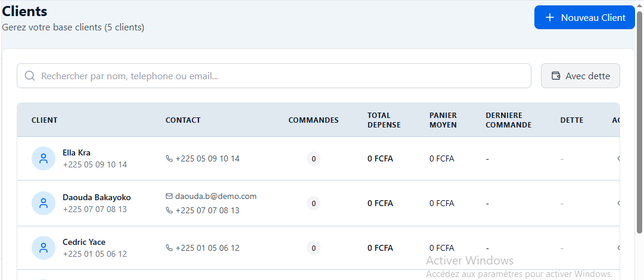The height and width of the screenshot is (280, 644).
Task: Click Daouda Bakayoko's order count badge
Action: point(313,203)
